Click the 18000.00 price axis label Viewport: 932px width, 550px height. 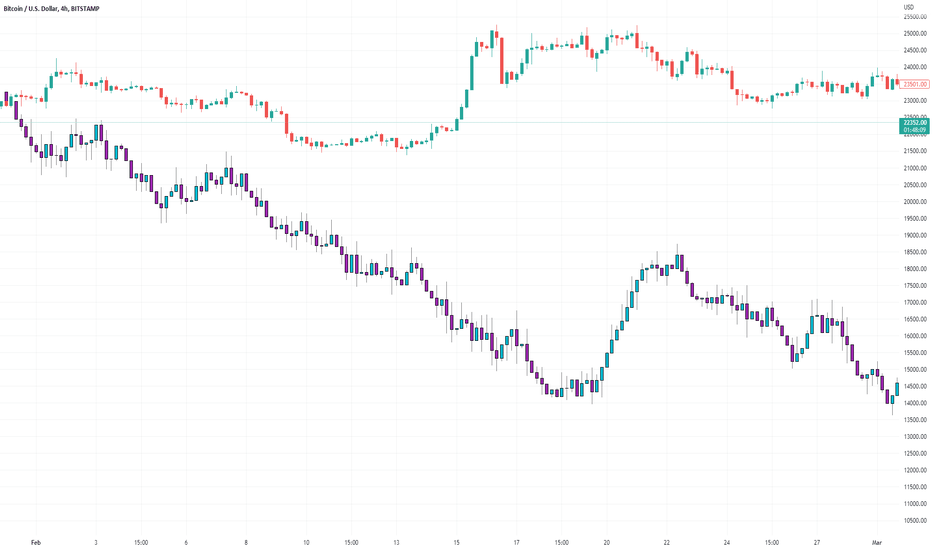915,269
